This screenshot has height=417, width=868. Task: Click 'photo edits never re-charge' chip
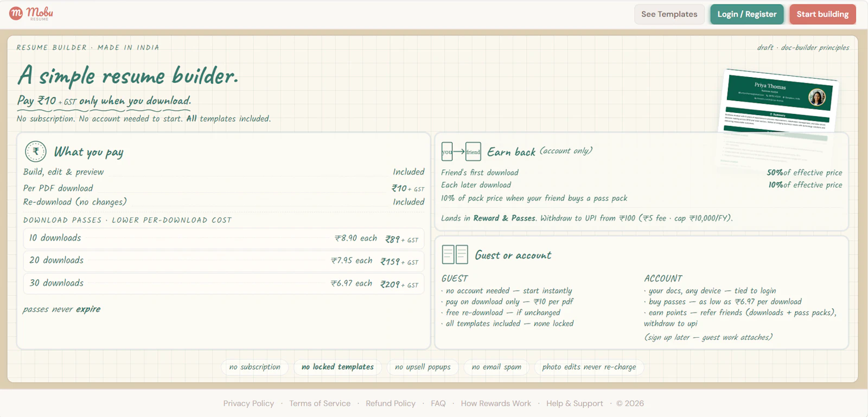tap(589, 367)
